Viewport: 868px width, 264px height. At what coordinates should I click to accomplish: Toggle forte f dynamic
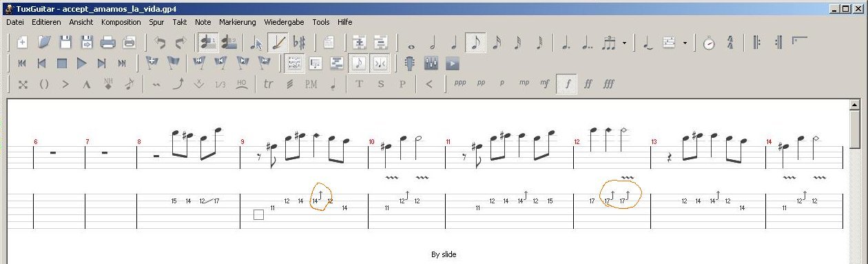click(566, 84)
